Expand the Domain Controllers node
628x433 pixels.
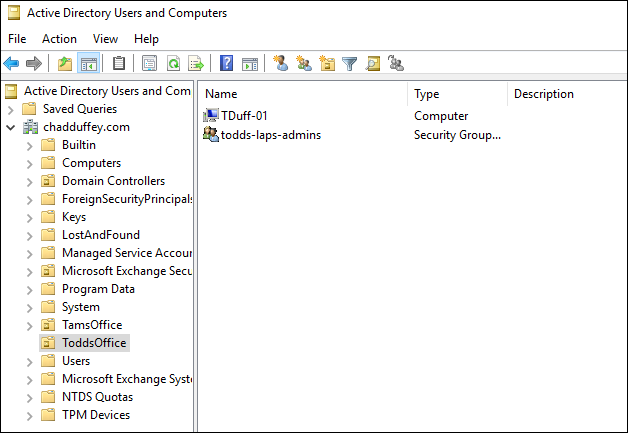[x=30, y=181]
